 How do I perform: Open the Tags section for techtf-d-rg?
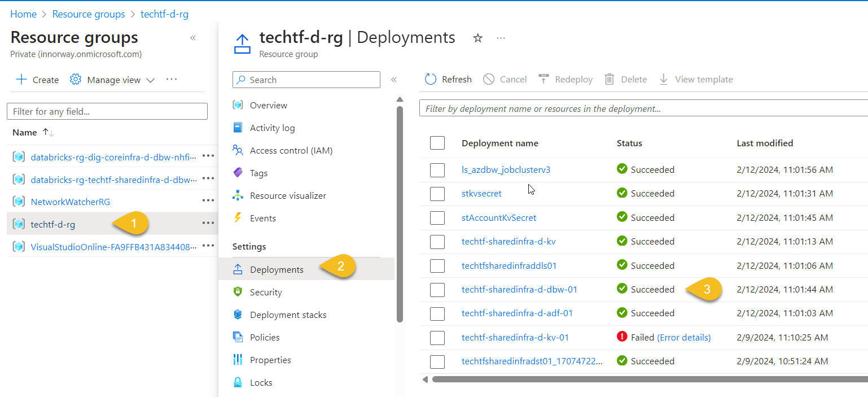coord(259,173)
